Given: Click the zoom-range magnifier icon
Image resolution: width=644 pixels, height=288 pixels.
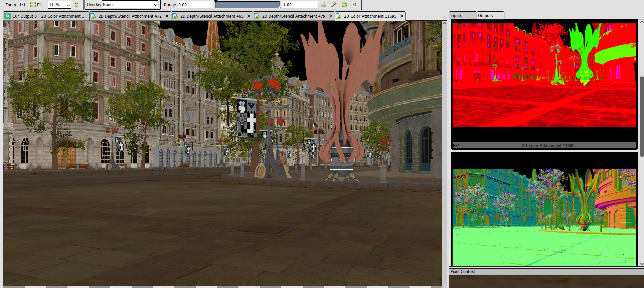Looking at the screenshot, I should coord(323,5).
